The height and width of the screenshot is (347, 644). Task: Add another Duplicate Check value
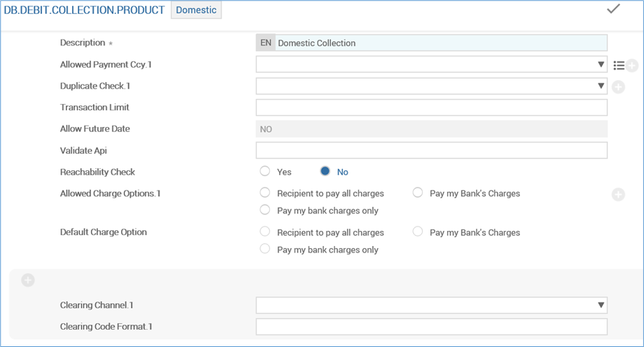(618, 87)
